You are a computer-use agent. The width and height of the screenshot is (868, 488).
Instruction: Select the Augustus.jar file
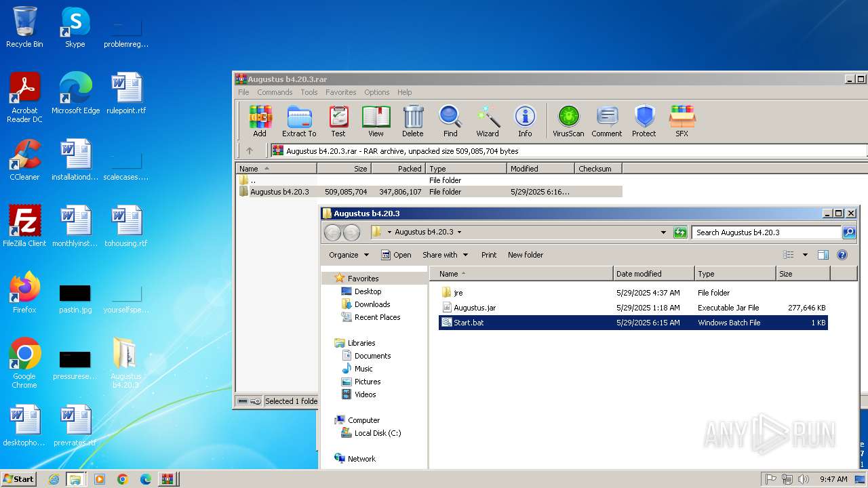point(633,308)
